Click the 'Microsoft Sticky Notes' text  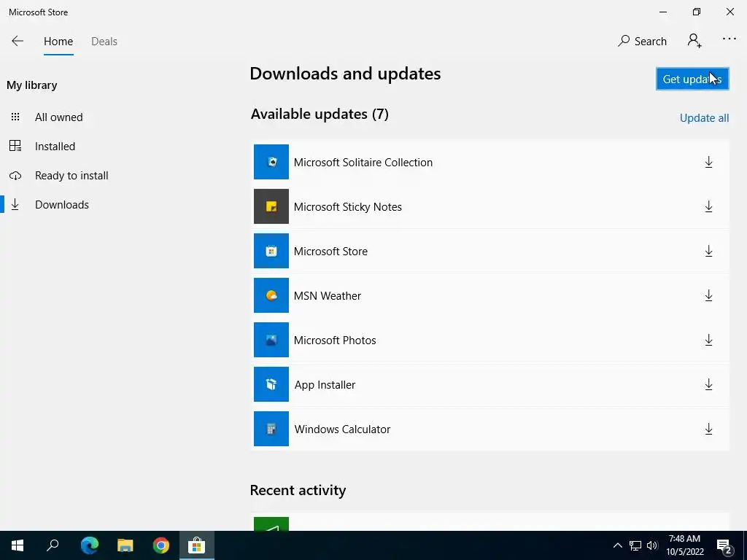pyautogui.click(x=348, y=206)
